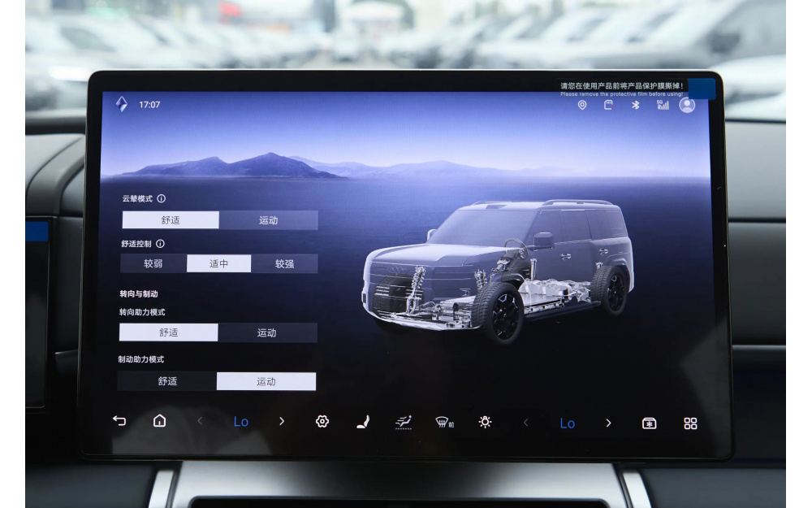Turn on front windshield defrost
This screenshot has width=812, height=508.
coord(444,422)
